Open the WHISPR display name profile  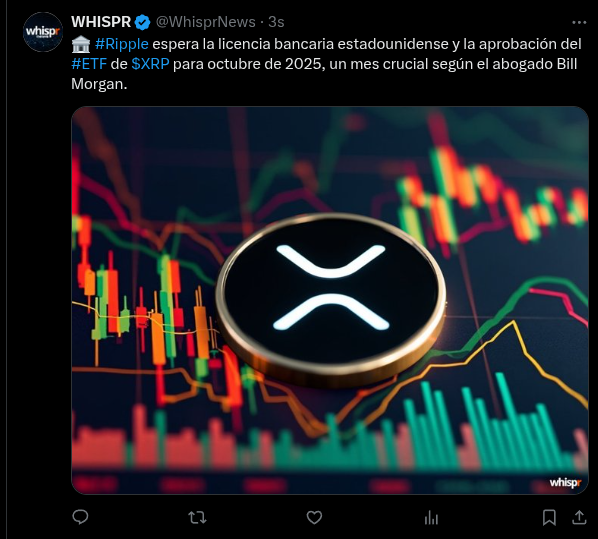pyautogui.click(x=101, y=22)
